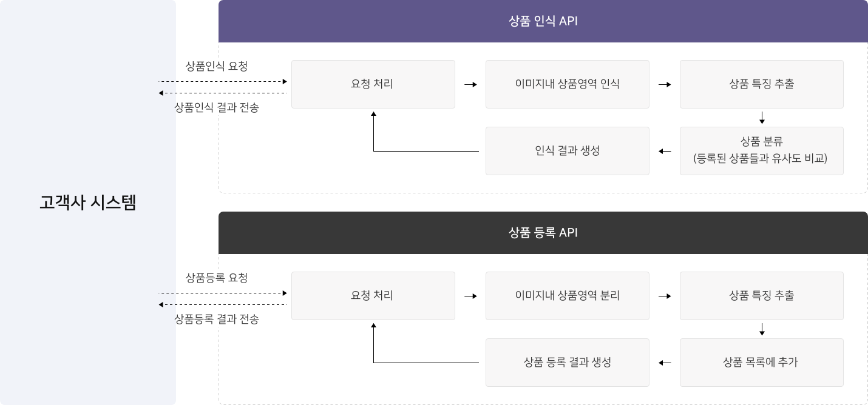Image resolution: width=868 pixels, height=405 pixels.
Task: Click left arrow pointing to 상품 등록 결과 생성
Action: pos(665,363)
